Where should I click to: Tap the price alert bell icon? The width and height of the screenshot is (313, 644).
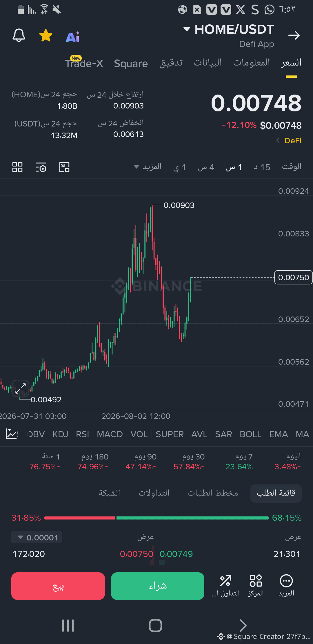[x=19, y=35]
